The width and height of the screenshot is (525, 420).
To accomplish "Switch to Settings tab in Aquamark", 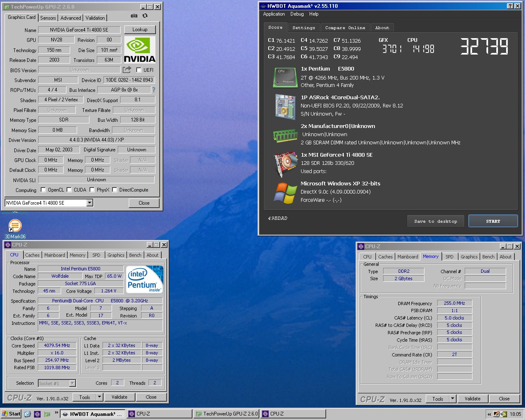I will pyautogui.click(x=304, y=27).
